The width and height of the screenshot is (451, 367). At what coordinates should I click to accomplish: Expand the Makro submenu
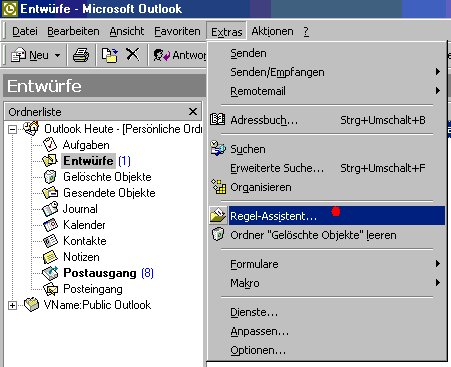pyautogui.click(x=327, y=283)
